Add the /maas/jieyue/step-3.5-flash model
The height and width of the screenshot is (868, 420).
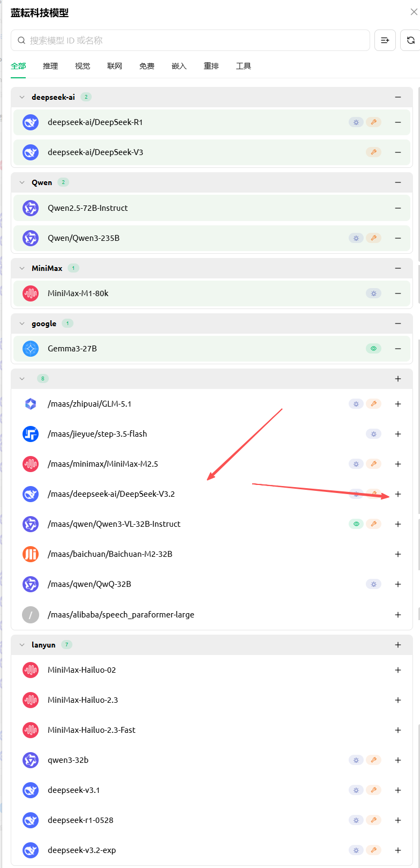[x=398, y=434]
